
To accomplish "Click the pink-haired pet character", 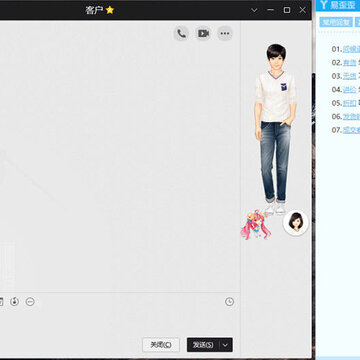I will [256, 225].
